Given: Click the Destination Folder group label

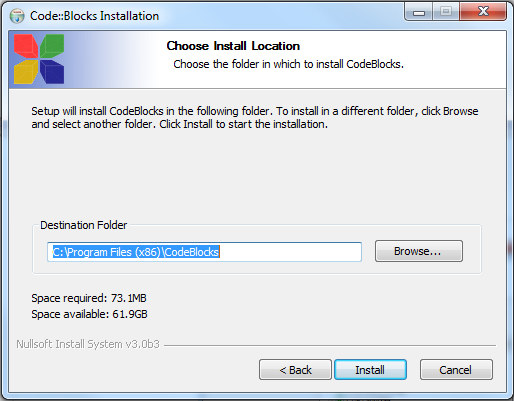Looking at the screenshot, I should (83, 225).
